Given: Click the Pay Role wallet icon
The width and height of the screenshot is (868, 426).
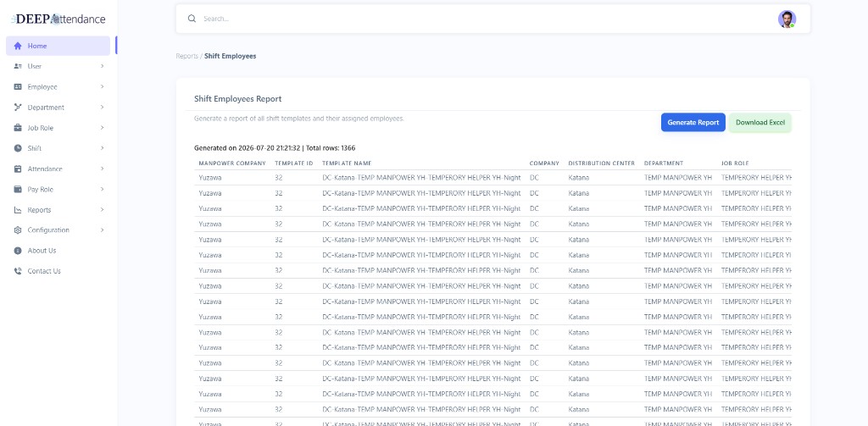Looking at the screenshot, I should tap(18, 189).
